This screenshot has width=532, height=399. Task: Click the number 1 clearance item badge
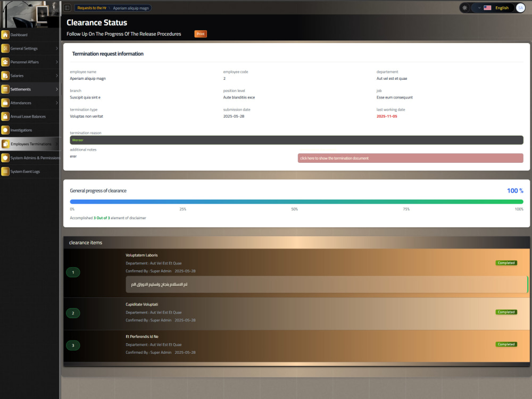click(x=73, y=272)
